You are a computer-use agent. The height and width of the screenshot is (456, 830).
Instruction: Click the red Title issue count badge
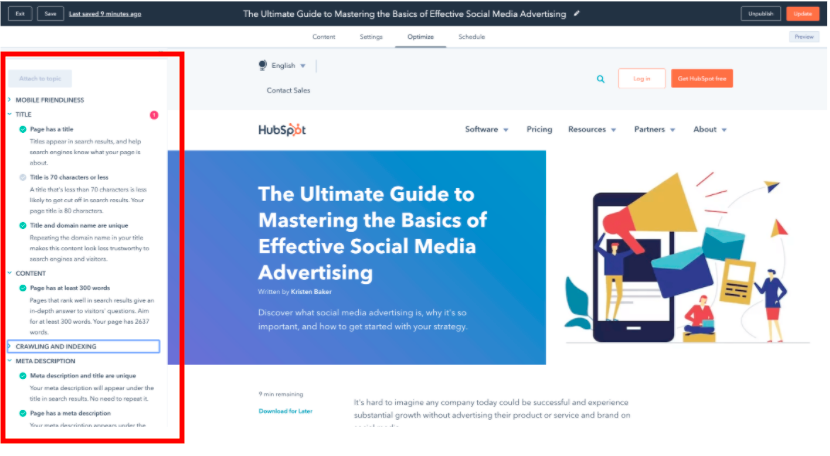(154, 115)
